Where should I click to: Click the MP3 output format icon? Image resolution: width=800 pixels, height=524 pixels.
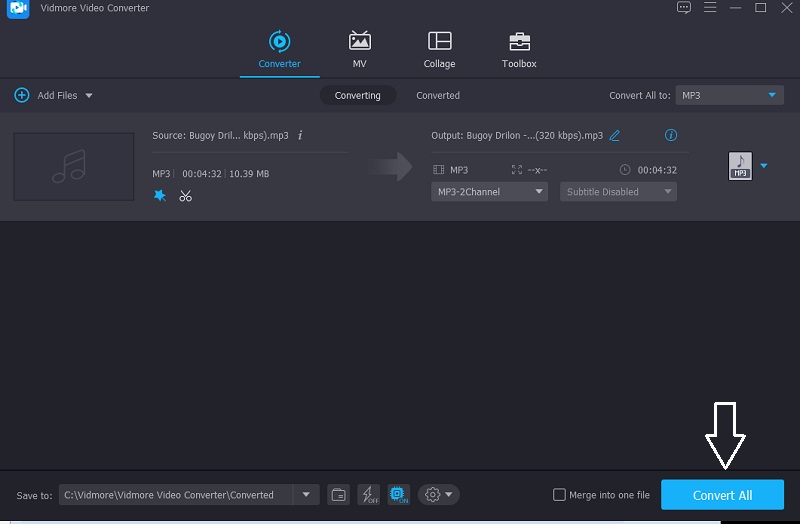tap(740, 166)
